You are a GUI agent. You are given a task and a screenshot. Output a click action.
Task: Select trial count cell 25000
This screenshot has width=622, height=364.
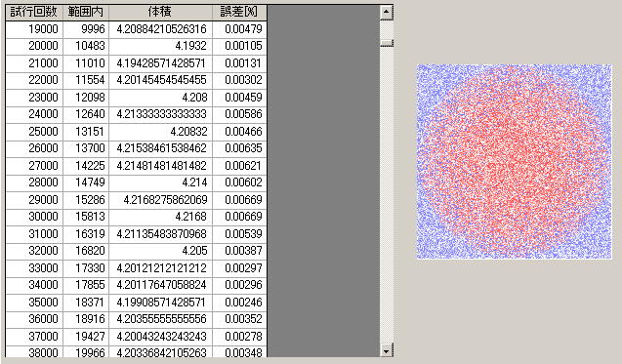[34, 132]
